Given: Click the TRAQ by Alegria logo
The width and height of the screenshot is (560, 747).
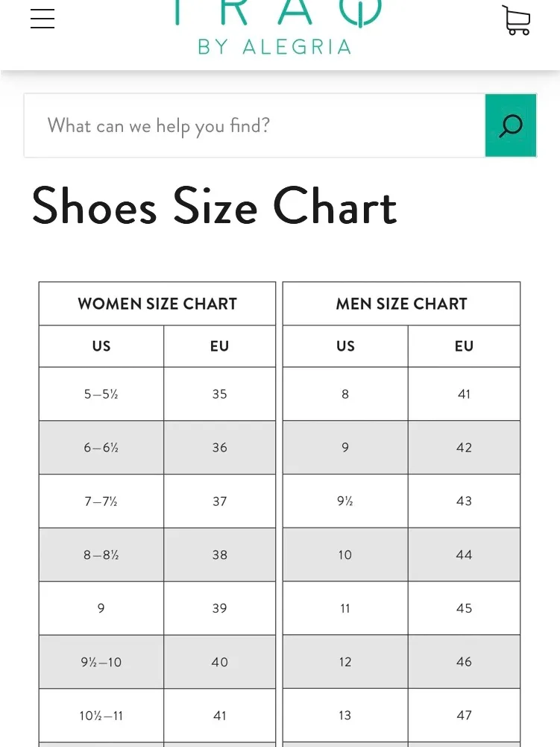Looking at the screenshot, I should pos(276,28).
